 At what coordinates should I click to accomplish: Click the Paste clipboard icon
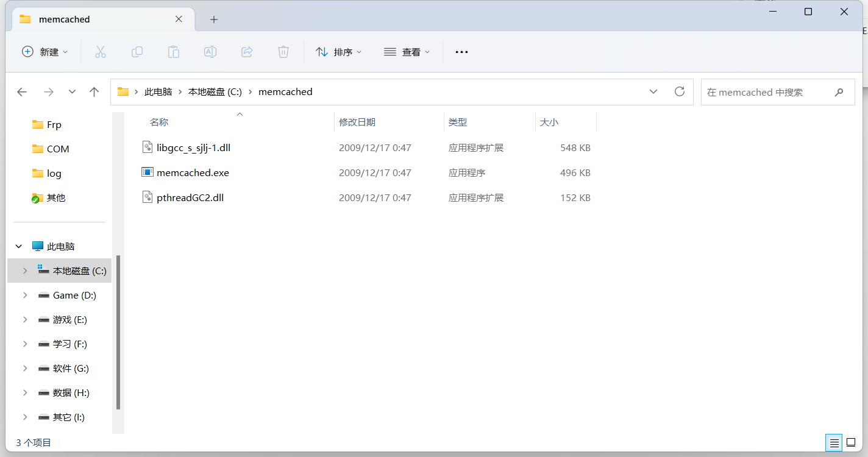(174, 52)
